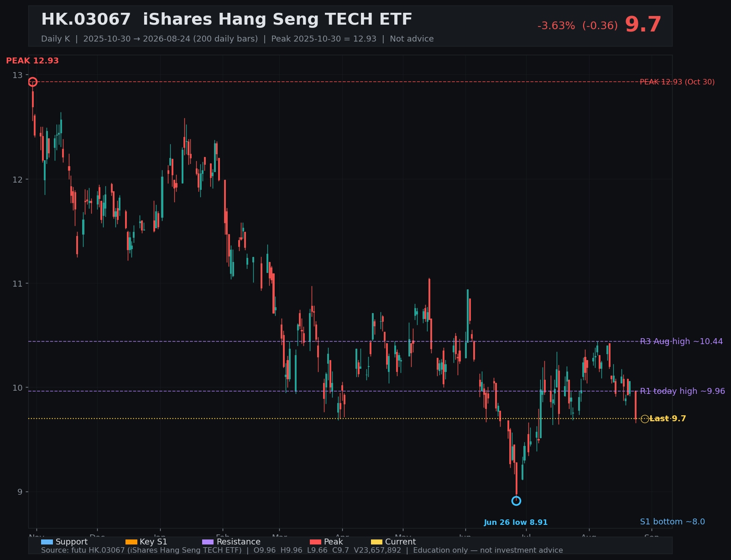Click the "10" y-axis price label
731x560 pixels.
[x=18, y=388]
